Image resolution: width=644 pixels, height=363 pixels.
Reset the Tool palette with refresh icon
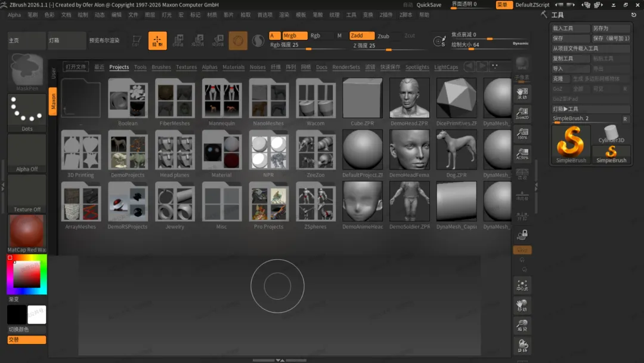coord(634,15)
